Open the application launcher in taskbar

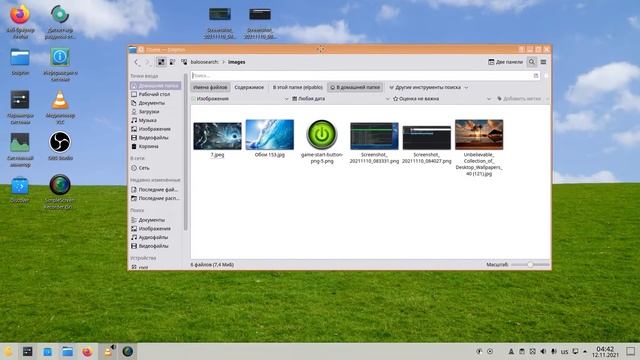point(8,351)
